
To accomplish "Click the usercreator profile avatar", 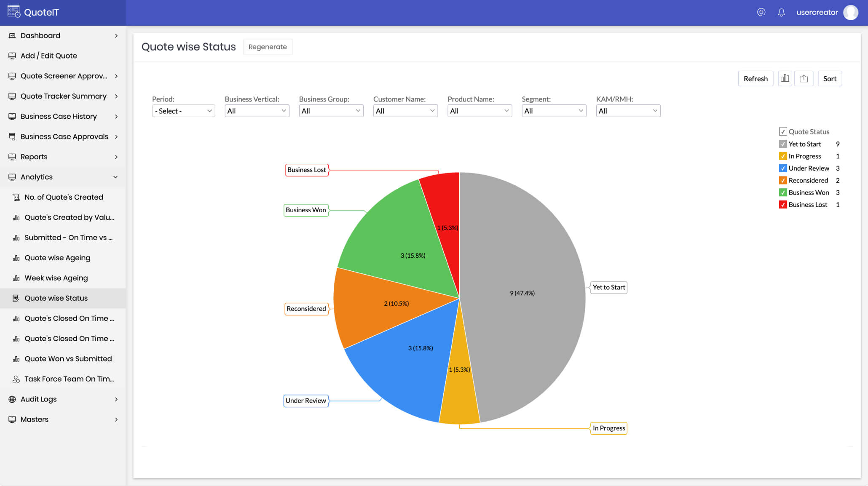I will 850,13.
